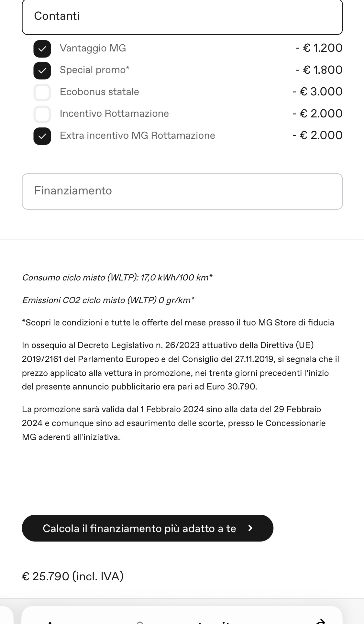The height and width of the screenshot is (624, 364).
Task: Enable the Incentivo Rottamazione checkbox
Action: pos(42,114)
